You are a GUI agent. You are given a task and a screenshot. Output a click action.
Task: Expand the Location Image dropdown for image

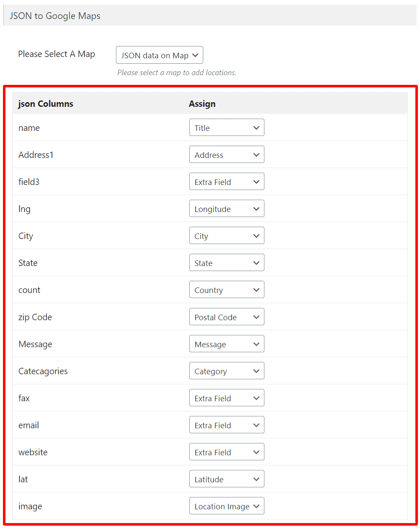226,506
